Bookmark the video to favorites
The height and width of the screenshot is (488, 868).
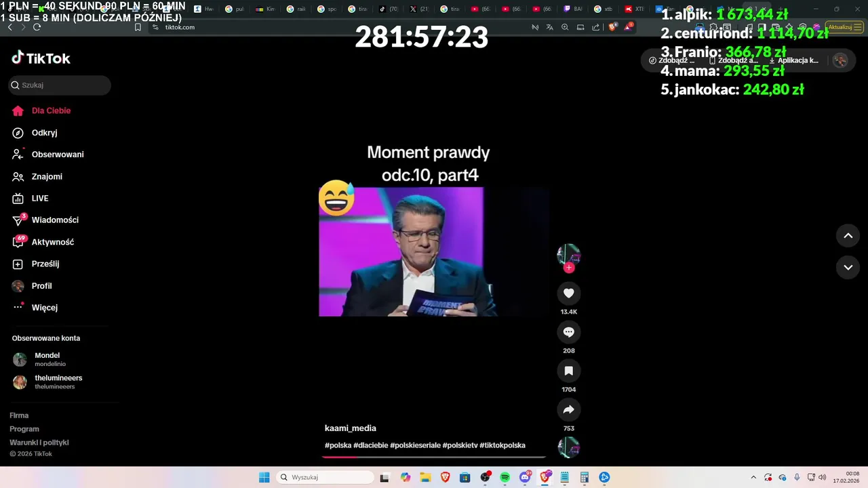pyautogui.click(x=569, y=371)
